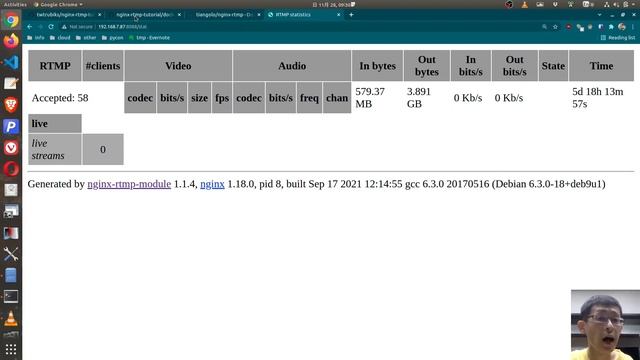
Task: Launch Vivaldi browser from the dock
Action: 11,147
